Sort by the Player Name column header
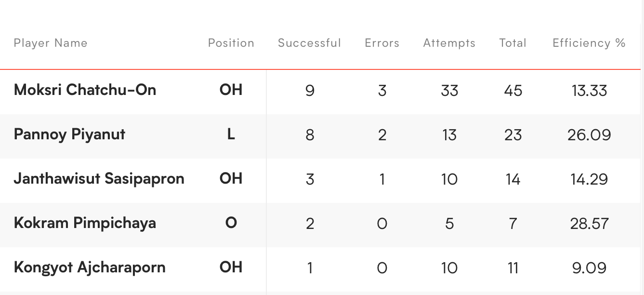The image size is (644, 295). (x=51, y=43)
